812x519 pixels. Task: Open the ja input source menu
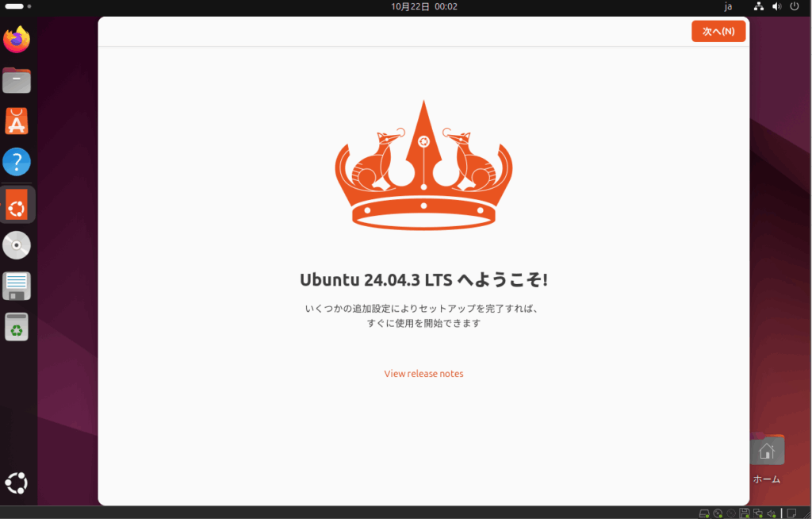(x=728, y=6)
